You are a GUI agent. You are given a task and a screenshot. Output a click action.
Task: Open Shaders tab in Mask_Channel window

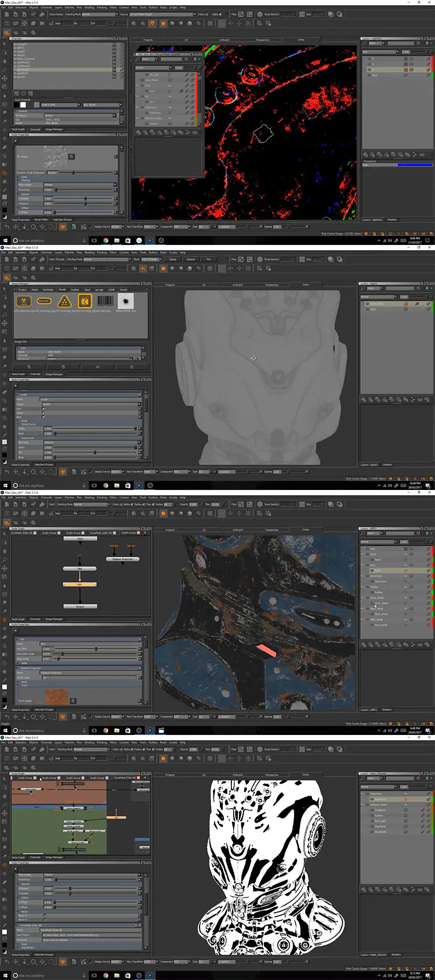click(x=396, y=954)
